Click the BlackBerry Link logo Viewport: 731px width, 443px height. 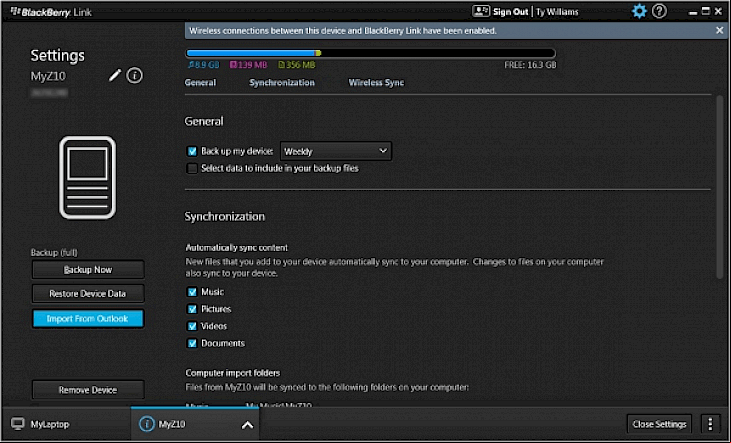point(51,12)
